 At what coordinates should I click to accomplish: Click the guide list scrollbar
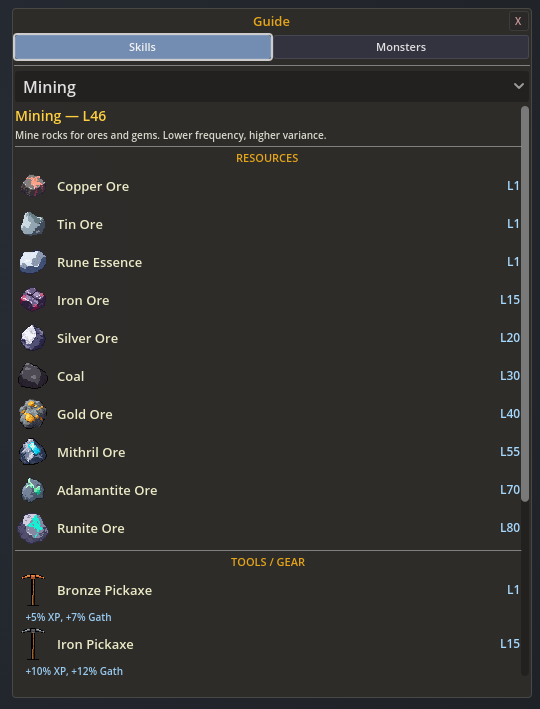tap(525, 304)
